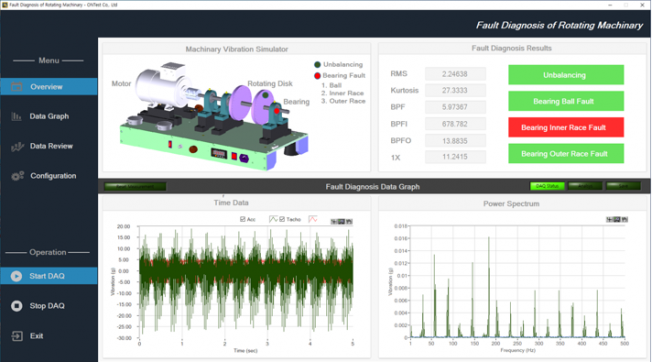Click the Exit door icon
Screen dimensions: 652x362
pos(17,336)
